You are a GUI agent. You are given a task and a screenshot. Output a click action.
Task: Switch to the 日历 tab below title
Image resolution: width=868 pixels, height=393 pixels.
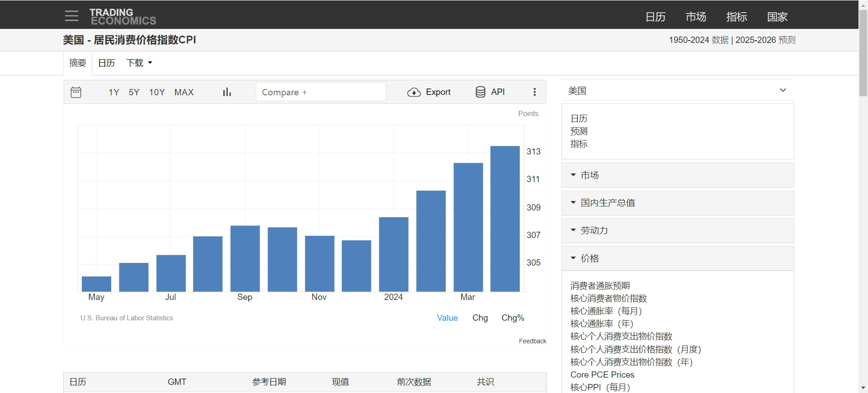[x=107, y=63]
